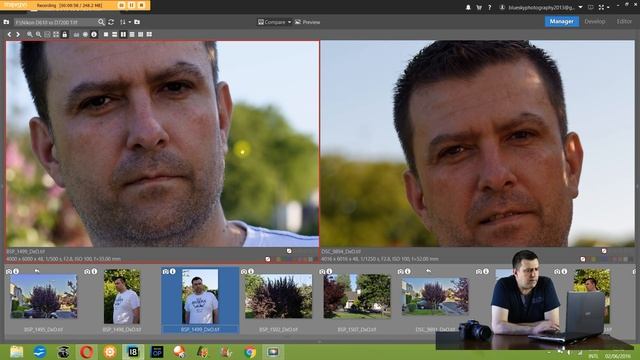640x360 pixels.
Task: Click the left image filename BSP_1499_DxO.tif label
Action: (26, 252)
